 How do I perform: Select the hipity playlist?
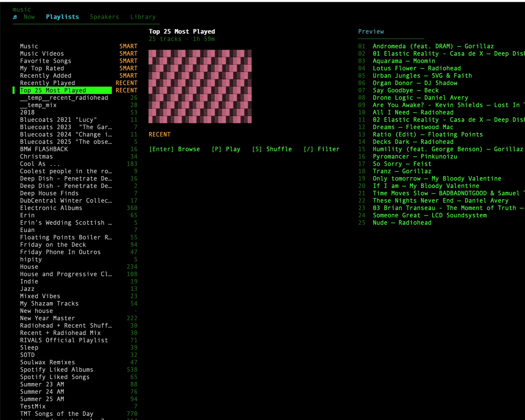click(x=79, y=259)
